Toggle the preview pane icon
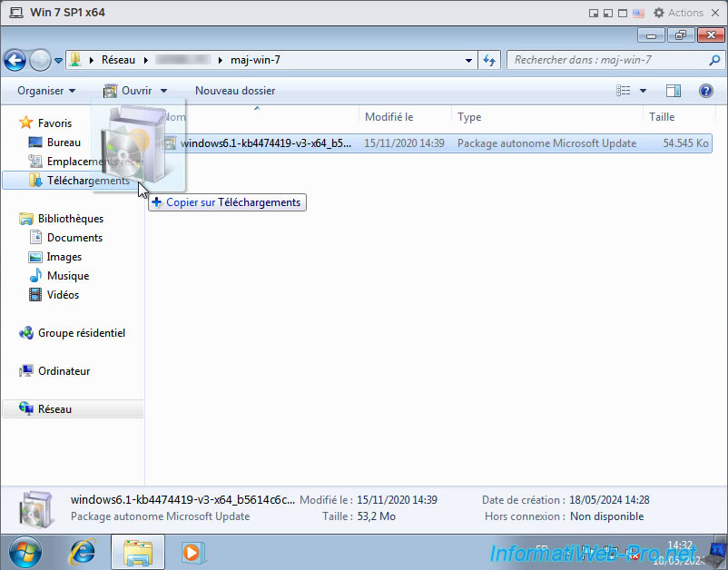The height and width of the screenshot is (570, 728). (673, 91)
